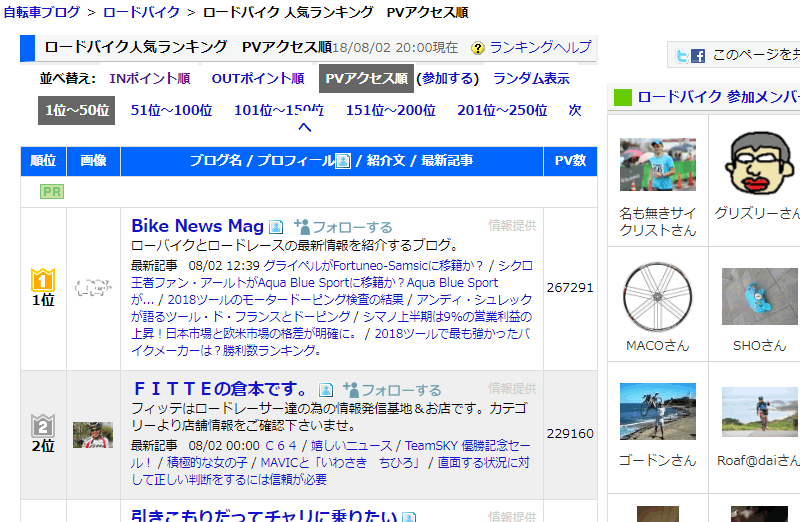
Task: Open Bike News Mag profile icon
Action: (276, 226)
